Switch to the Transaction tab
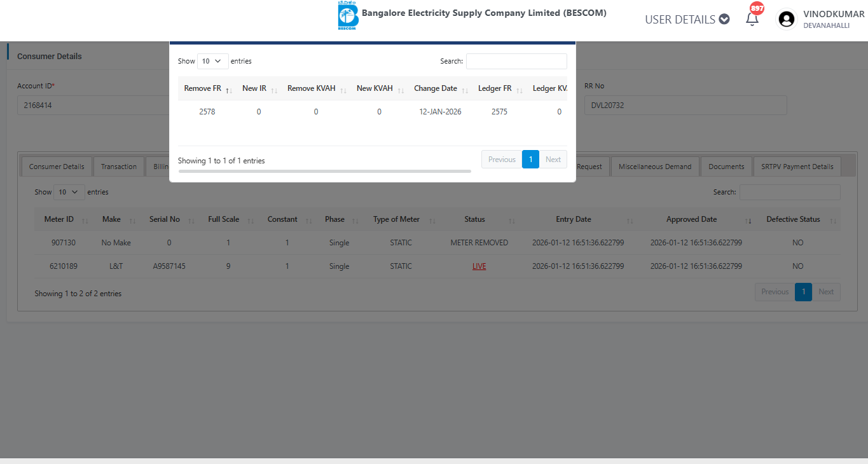Image resolution: width=868 pixels, height=464 pixels. coord(119,167)
